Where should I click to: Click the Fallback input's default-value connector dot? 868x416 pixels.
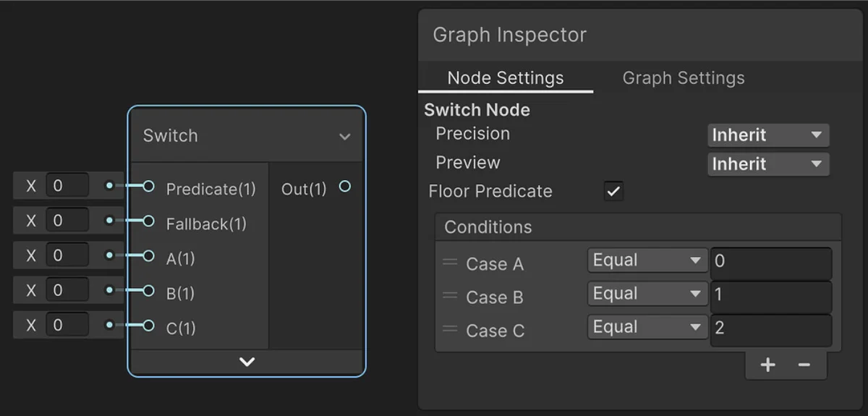[x=109, y=221]
